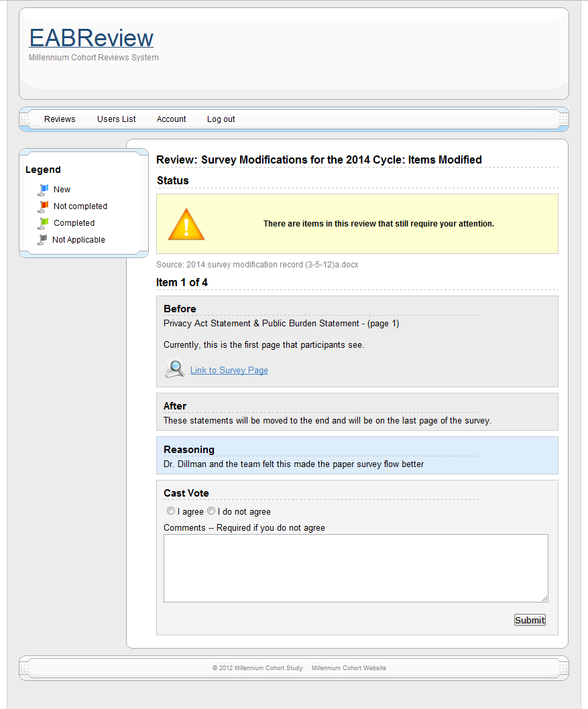Click the yellow warning triangle icon
This screenshot has height=709, width=588.
click(x=186, y=224)
